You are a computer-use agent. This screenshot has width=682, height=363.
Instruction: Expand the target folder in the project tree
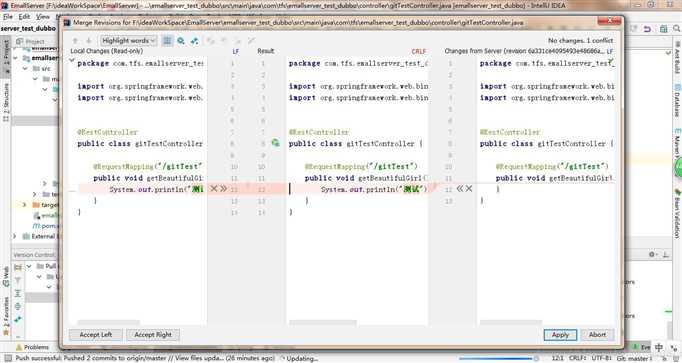tap(25, 205)
